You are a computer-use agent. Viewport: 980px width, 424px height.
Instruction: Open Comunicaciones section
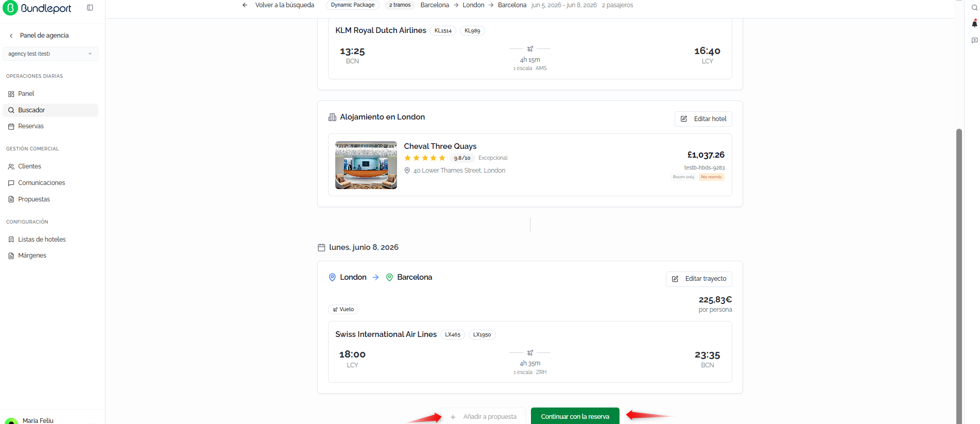coord(50,183)
